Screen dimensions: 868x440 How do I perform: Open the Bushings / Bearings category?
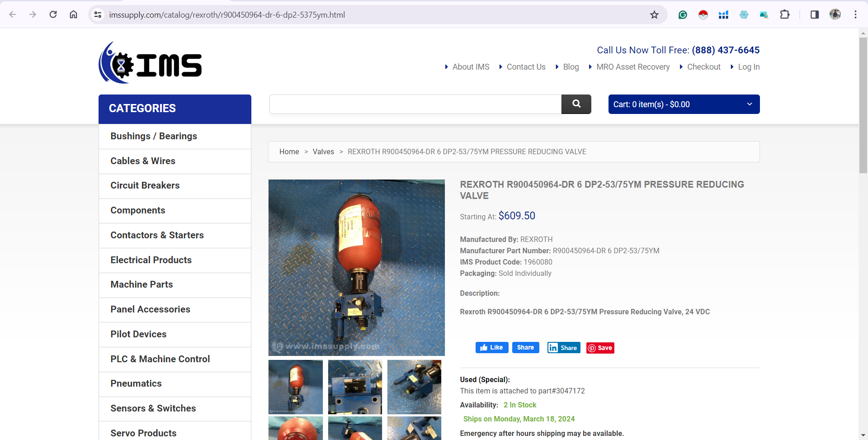point(175,136)
